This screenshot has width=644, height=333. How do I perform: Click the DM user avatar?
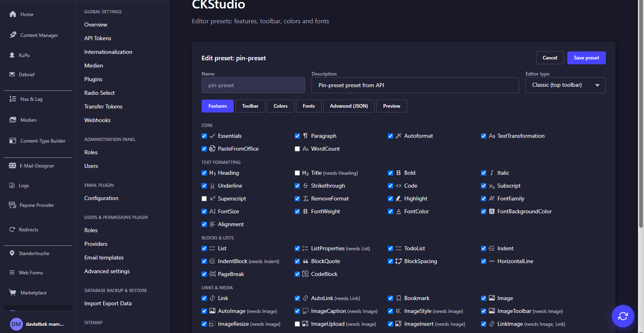click(x=16, y=324)
